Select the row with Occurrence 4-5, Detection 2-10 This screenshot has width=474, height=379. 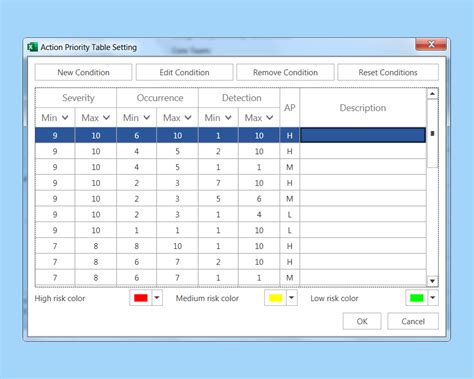[231, 151]
